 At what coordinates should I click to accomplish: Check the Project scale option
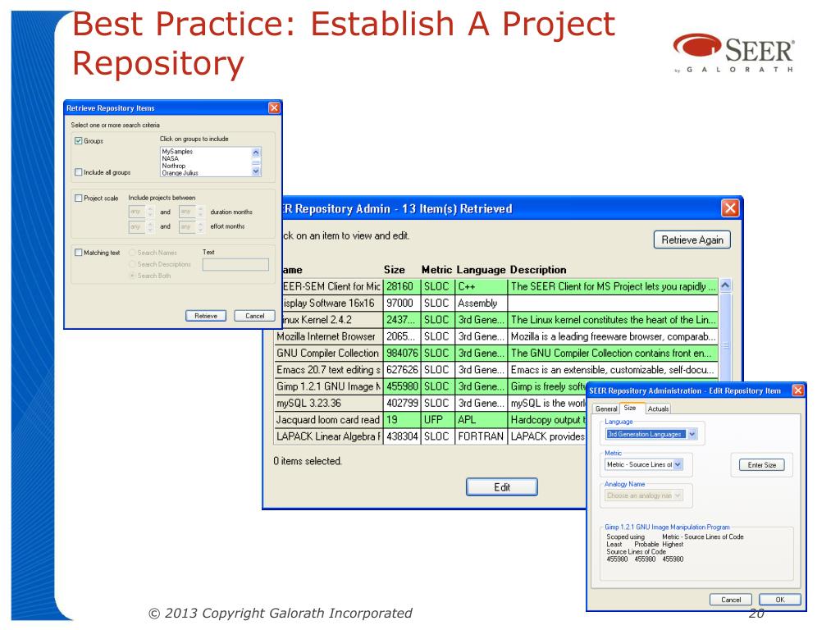click(79, 198)
